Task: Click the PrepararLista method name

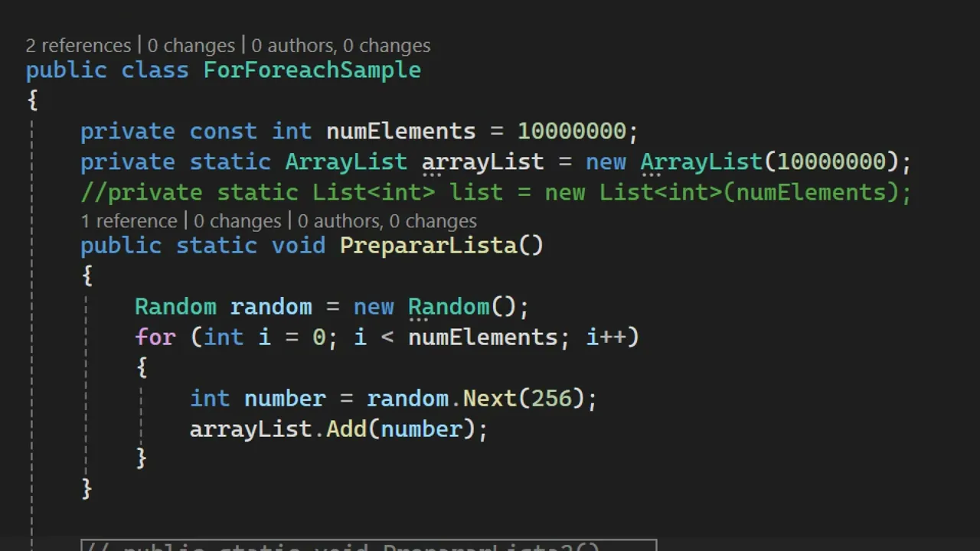Action: click(x=428, y=246)
